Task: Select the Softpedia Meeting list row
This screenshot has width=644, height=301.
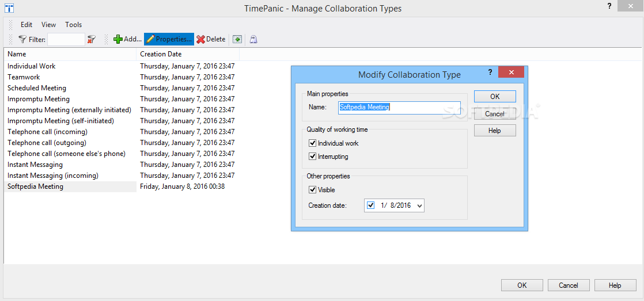Action: tap(122, 186)
